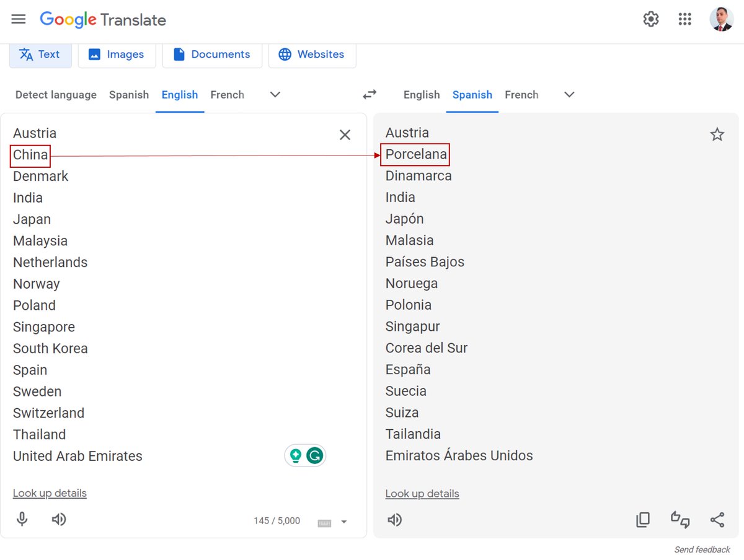Click South Korea in source text

coord(50,348)
